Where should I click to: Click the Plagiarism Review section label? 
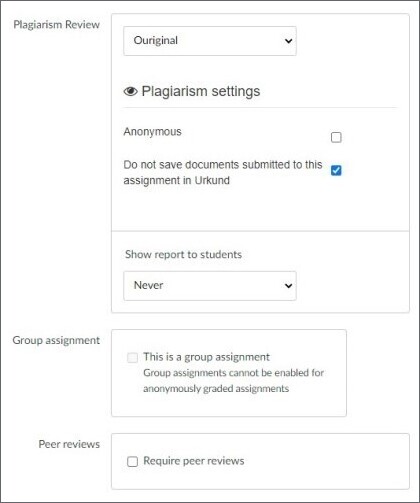click(x=56, y=24)
